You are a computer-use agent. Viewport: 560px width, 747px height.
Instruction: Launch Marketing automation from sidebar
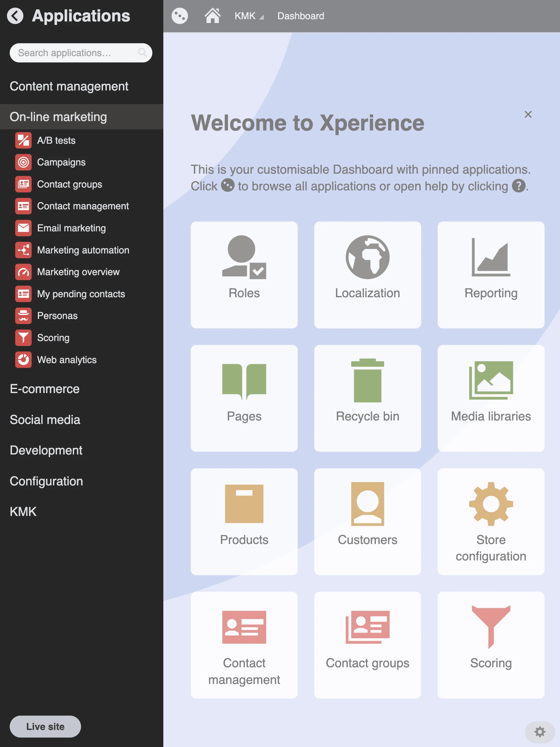point(83,250)
